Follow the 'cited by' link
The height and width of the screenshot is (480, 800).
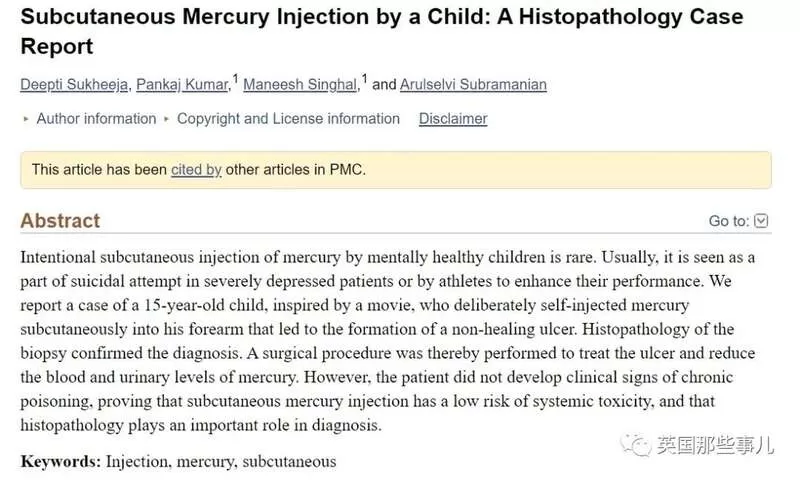(196, 170)
